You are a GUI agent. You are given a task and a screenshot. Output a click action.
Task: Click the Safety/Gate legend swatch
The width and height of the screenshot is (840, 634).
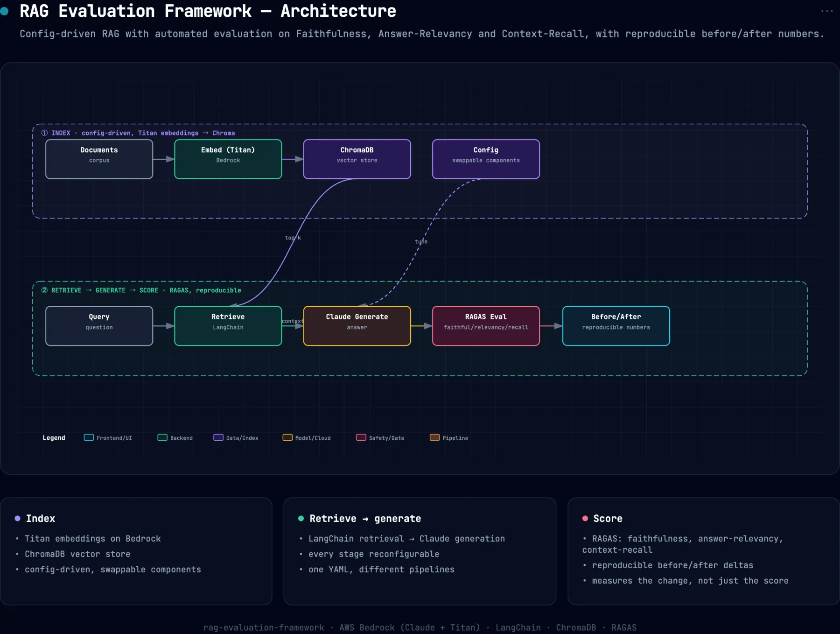361,437
